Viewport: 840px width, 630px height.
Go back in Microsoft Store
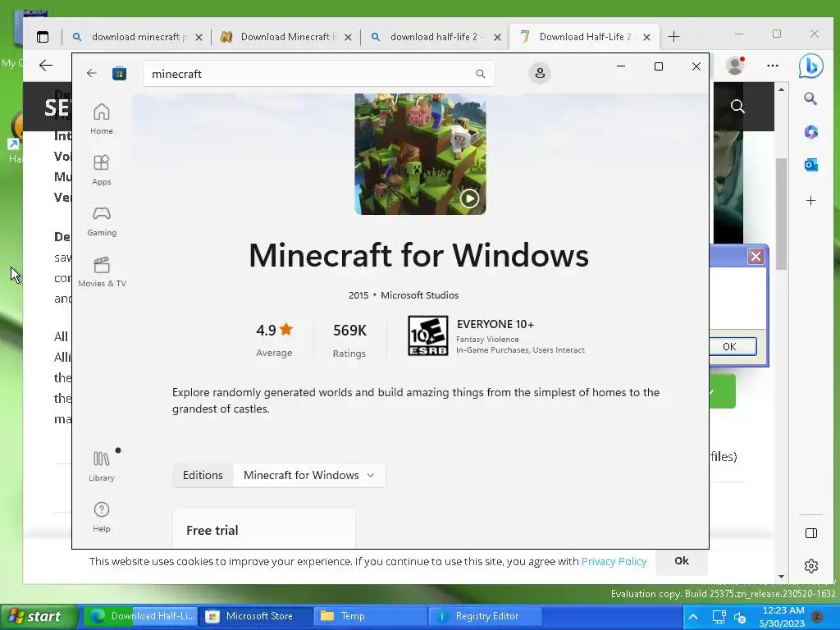click(x=92, y=73)
